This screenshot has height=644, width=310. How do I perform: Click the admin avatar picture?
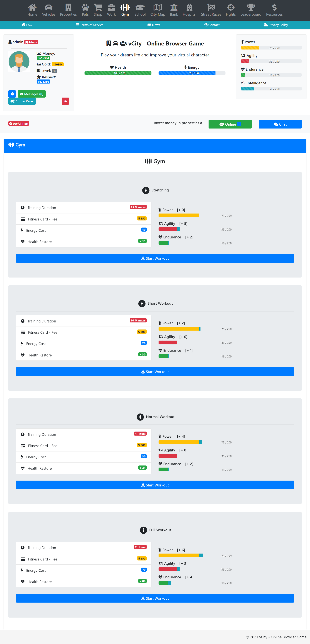pyautogui.click(x=19, y=61)
